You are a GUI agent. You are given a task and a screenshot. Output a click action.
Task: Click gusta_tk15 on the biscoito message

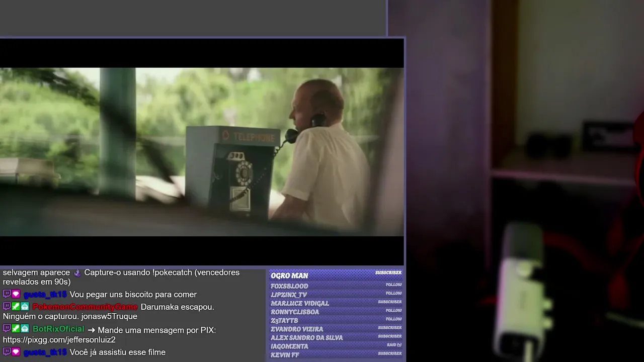[x=45, y=294]
